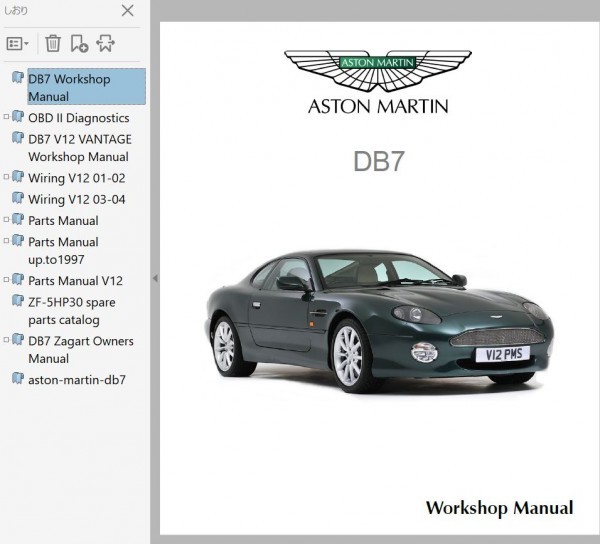
Task: Open the OBD II Diagnostics bookmark
Action: point(78,118)
